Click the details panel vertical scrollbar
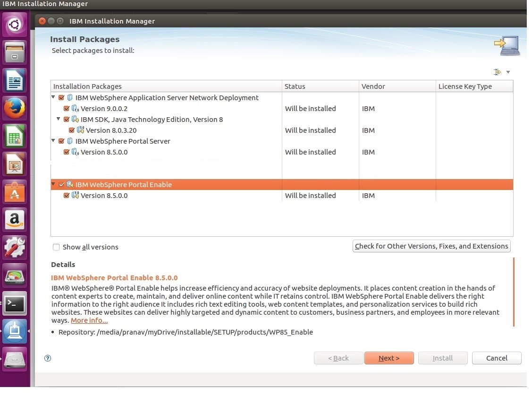The width and height of the screenshot is (532, 396). point(514,292)
